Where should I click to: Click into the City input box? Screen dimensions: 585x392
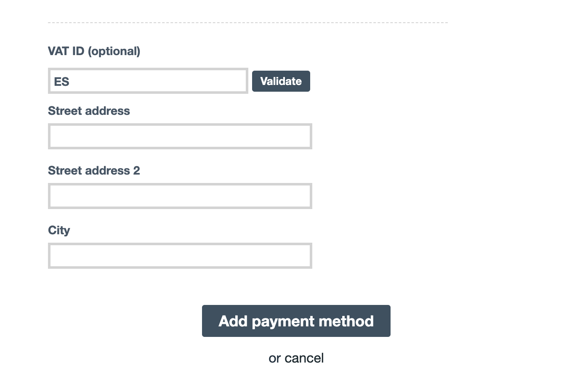click(x=180, y=256)
